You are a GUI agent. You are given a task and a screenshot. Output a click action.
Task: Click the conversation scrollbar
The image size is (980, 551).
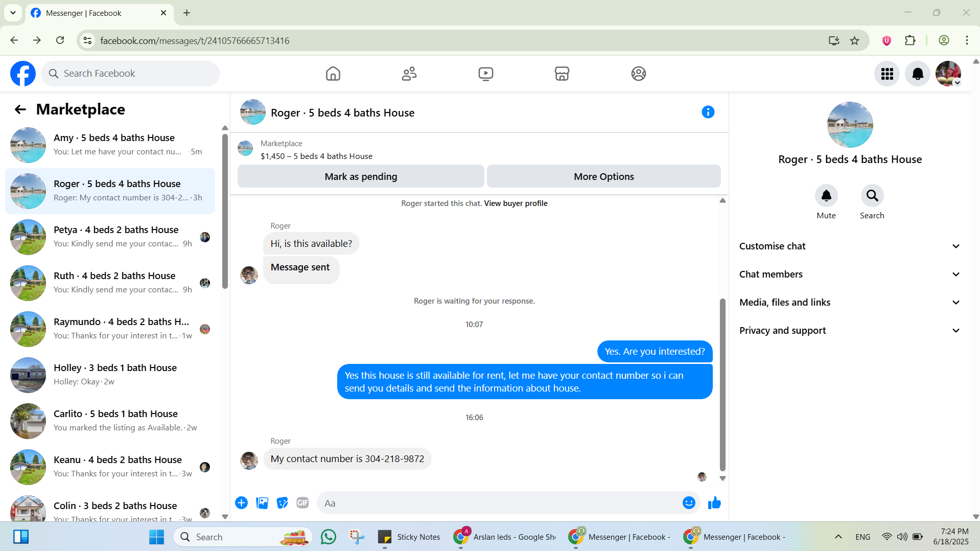[722, 384]
